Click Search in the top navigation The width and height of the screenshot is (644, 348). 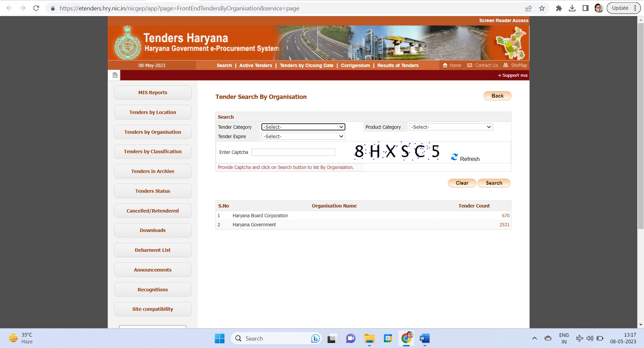click(x=224, y=65)
